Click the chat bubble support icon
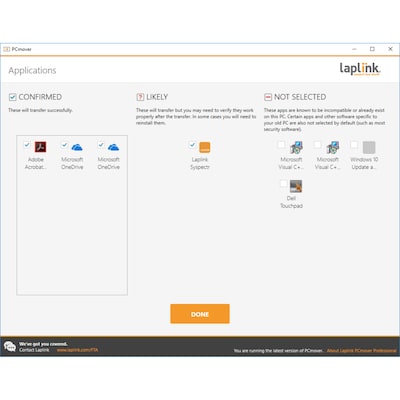This screenshot has height=400, width=400. pyautogui.click(x=10, y=347)
